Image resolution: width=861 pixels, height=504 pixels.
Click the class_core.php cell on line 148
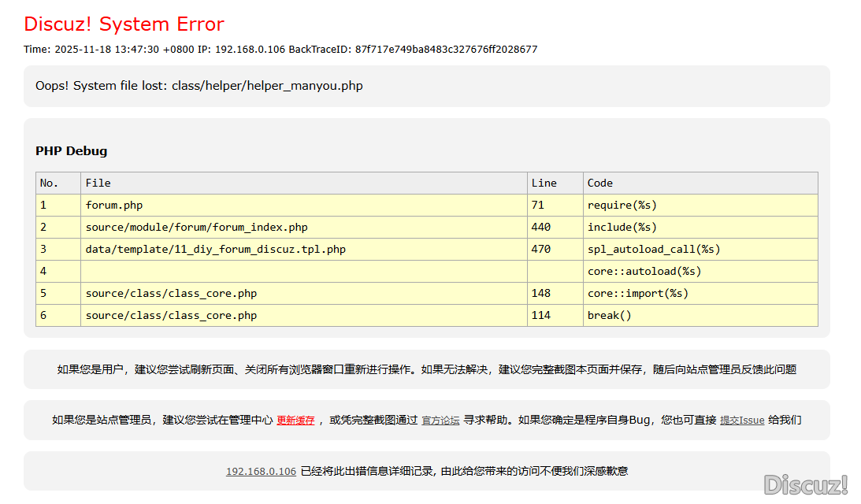171,294
